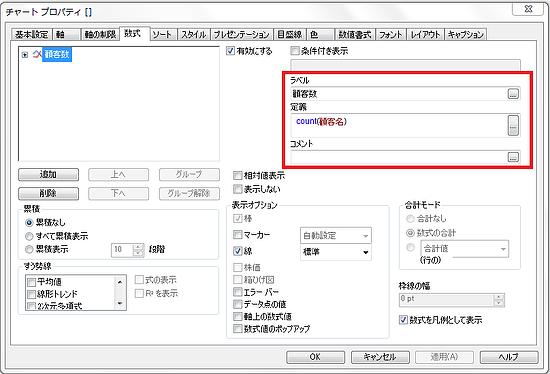Image resolution: width=550 pixels, height=374 pixels.
Task: Open the コメント editor ellipsis button
Action: coord(513,157)
